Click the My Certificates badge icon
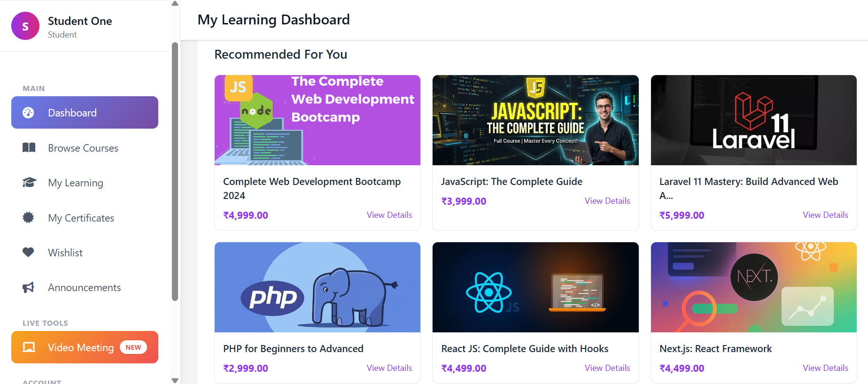Image resolution: width=868 pixels, height=384 pixels. (x=28, y=217)
